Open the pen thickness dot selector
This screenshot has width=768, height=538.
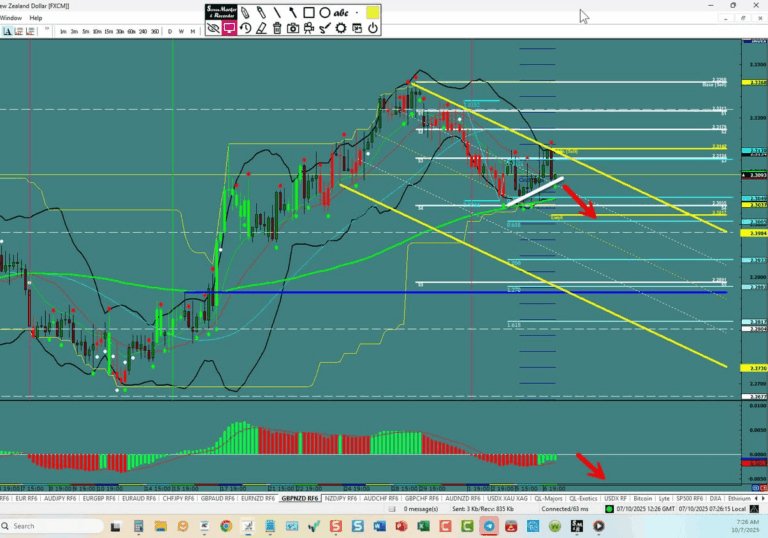point(357,13)
